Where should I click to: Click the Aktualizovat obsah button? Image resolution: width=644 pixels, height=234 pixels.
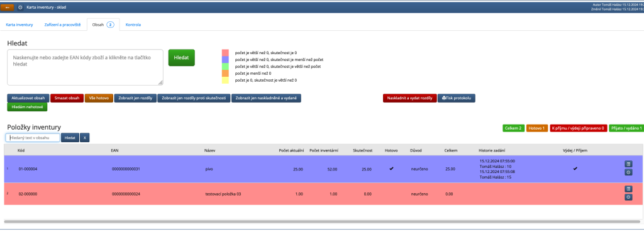point(28,98)
